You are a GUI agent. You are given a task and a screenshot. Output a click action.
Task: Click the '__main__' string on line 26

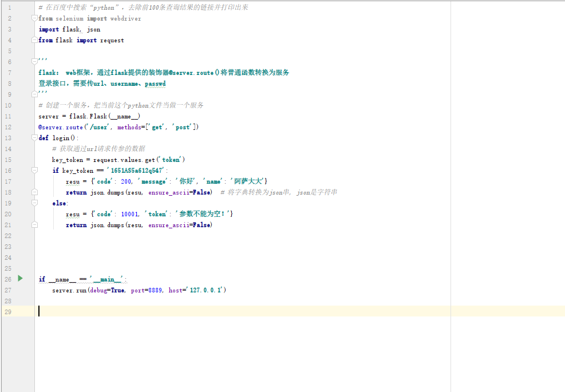tap(107, 279)
